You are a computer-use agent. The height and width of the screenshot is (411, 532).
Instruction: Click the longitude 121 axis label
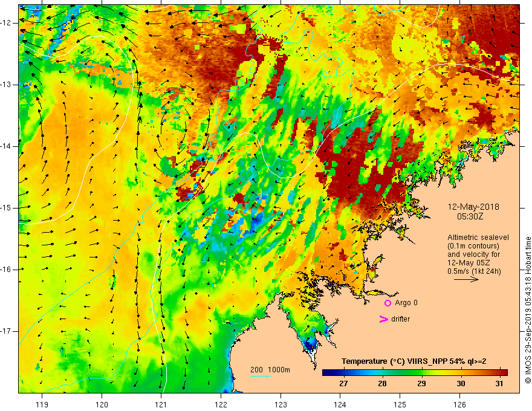161,404
